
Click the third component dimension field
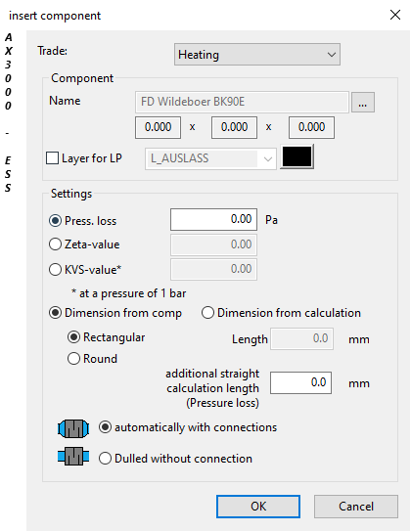(311, 127)
